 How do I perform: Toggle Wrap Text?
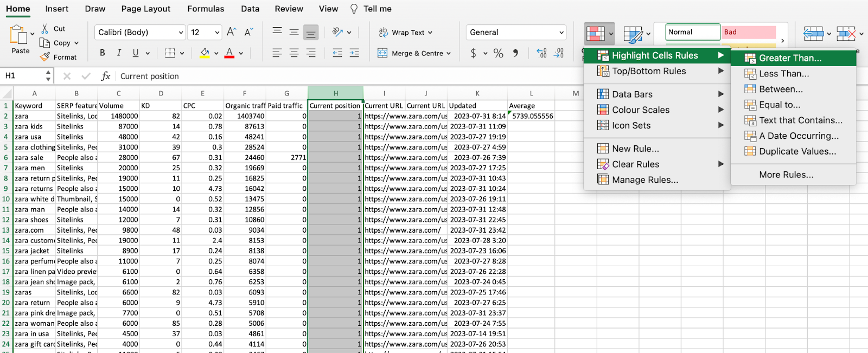pos(405,33)
